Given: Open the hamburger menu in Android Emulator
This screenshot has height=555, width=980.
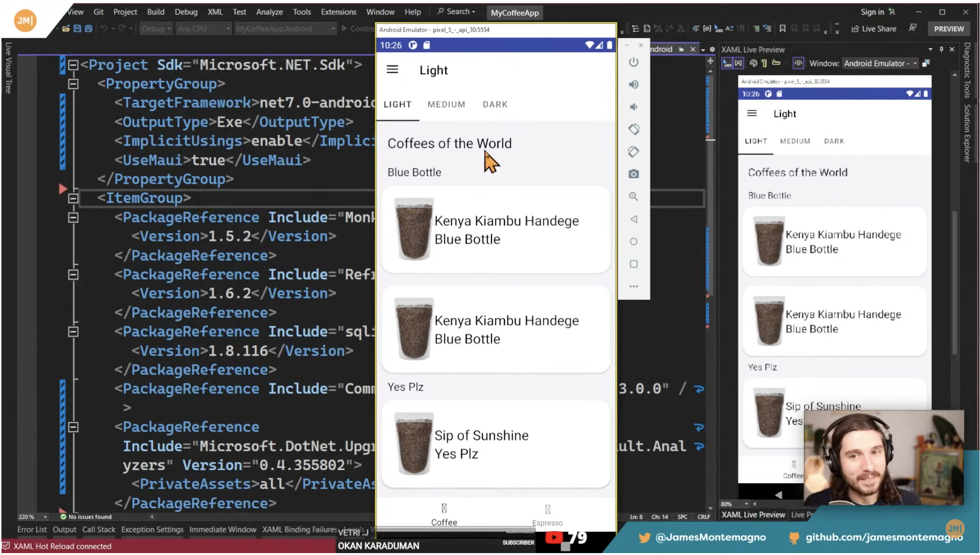Looking at the screenshot, I should pyautogui.click(x=392, y=70).
